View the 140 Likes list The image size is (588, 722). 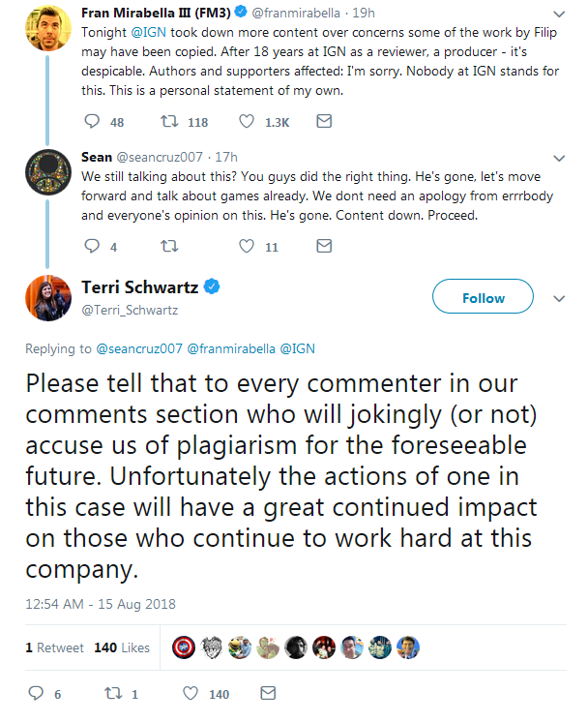coord(122,647)
